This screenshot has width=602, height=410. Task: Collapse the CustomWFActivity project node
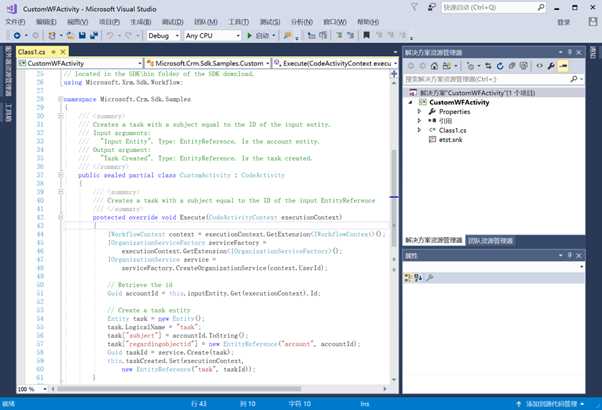(x=410, y=102)
